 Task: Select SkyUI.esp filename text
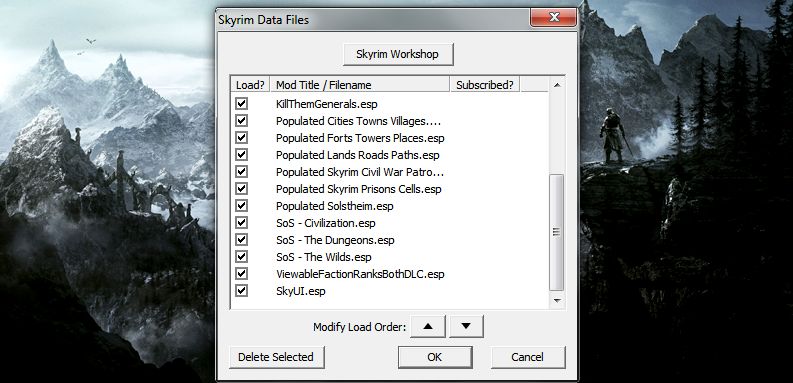click(300, 291)
